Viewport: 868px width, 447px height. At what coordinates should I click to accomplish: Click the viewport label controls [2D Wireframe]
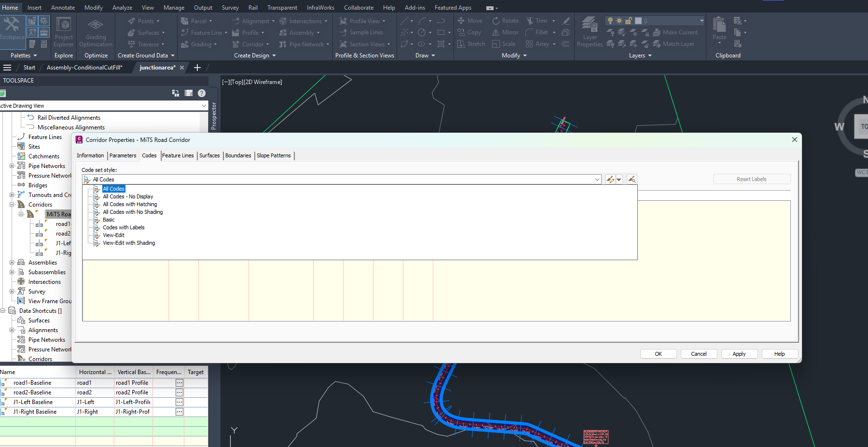tap(263, 82)
